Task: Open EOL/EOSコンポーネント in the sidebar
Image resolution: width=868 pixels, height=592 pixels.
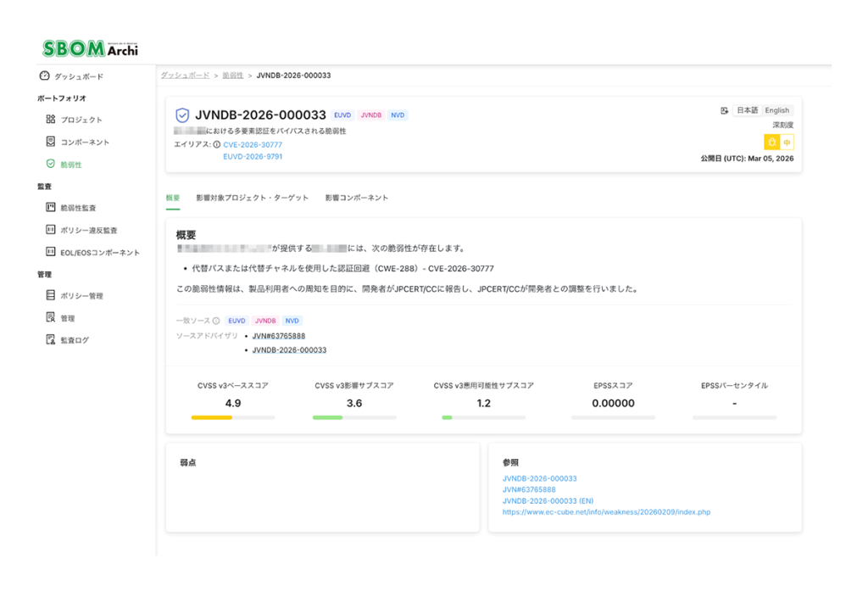Action: (100, 253)
